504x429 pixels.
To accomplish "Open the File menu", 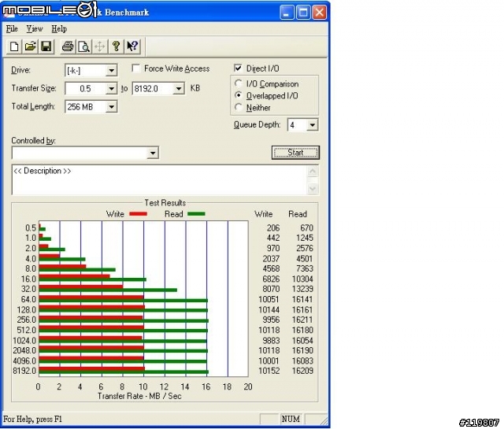I will 12,29.
